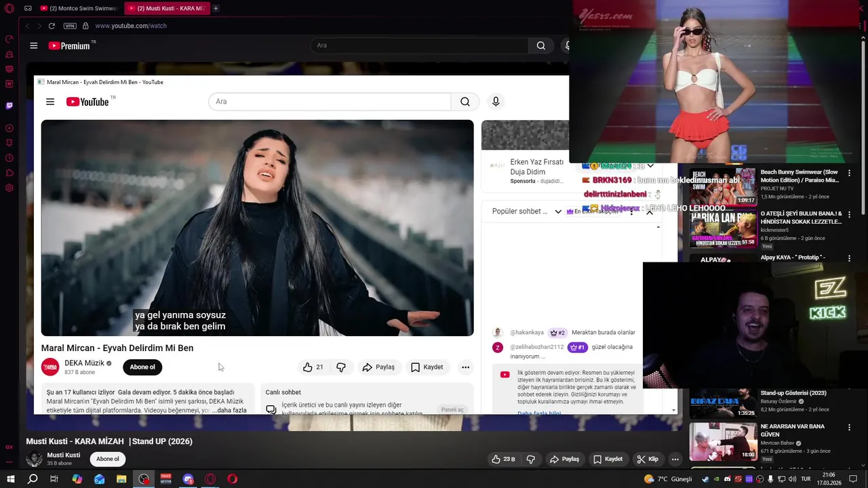Click the outer YouTube search field
868x488 pixels.
click(419, 45)
